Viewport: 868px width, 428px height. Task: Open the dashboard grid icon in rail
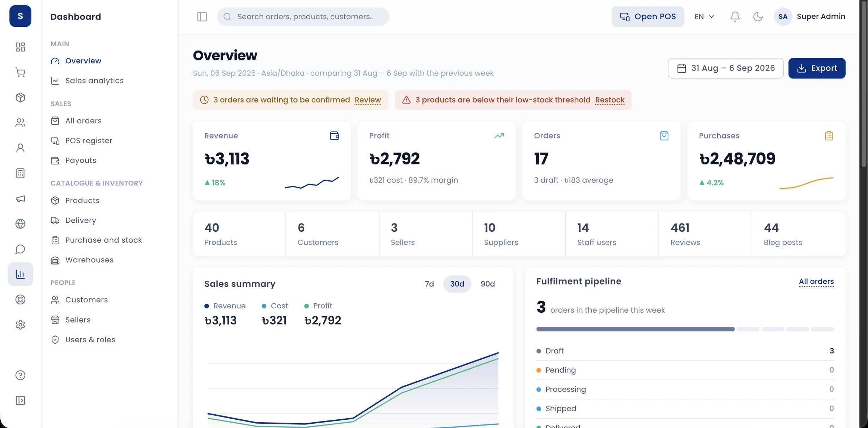[20, 47]
